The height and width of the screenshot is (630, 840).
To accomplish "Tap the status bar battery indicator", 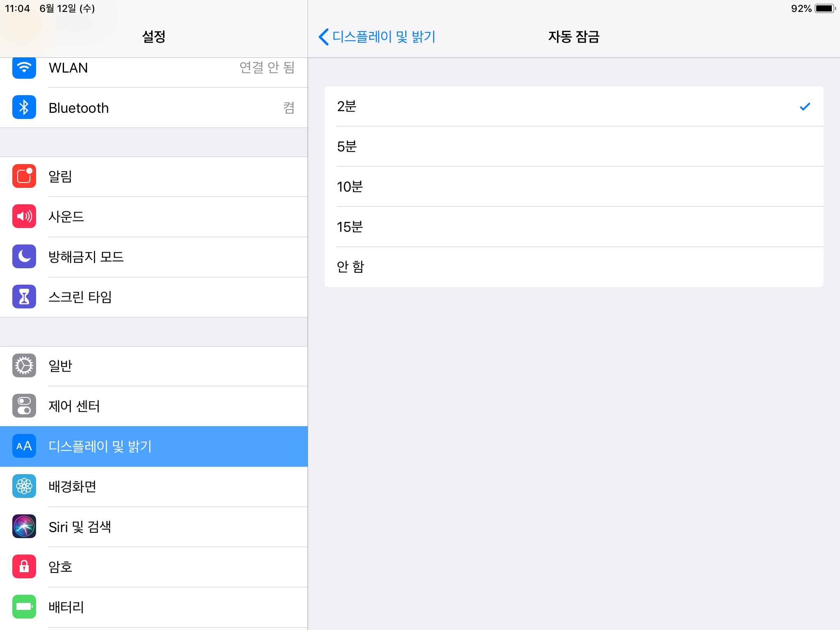I will point(825,9).
